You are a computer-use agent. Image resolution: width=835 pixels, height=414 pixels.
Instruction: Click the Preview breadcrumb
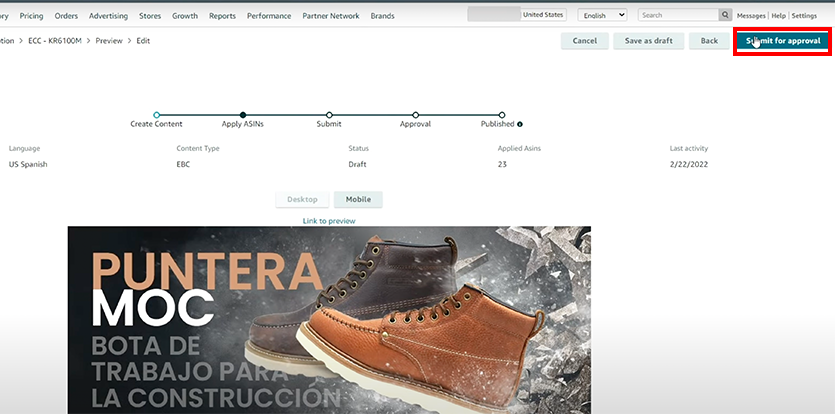click(x=109, y=40)
